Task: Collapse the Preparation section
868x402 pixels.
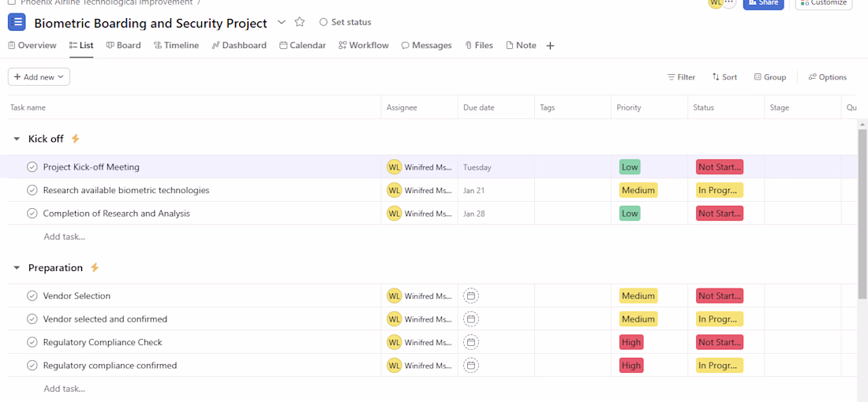Action: point(17,268)
